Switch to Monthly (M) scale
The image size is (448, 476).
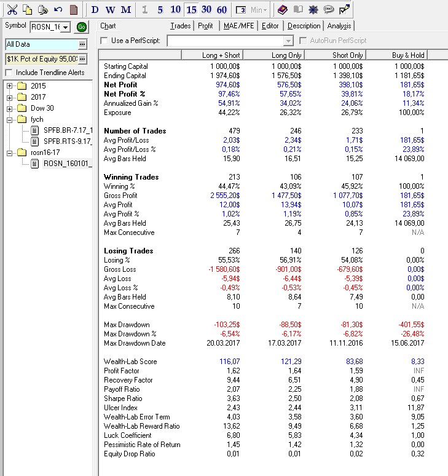[x=126, y=10]
